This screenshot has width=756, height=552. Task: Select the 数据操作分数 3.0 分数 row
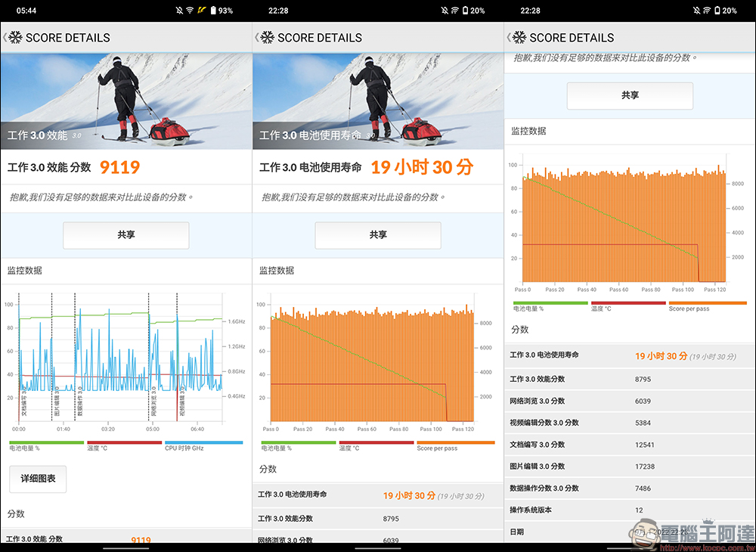coord(630,488)
